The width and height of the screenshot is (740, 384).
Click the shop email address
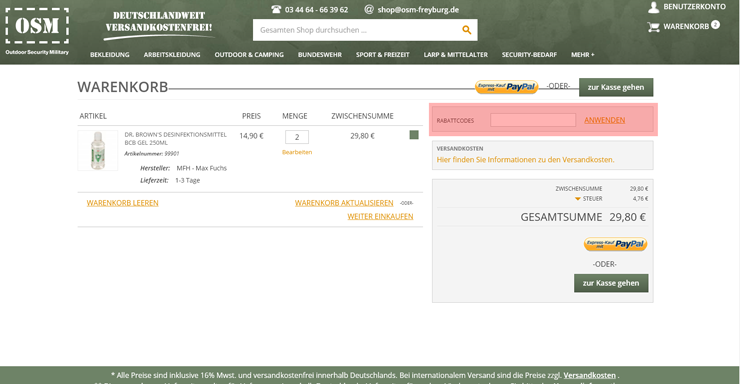click(x=418, y=9)
